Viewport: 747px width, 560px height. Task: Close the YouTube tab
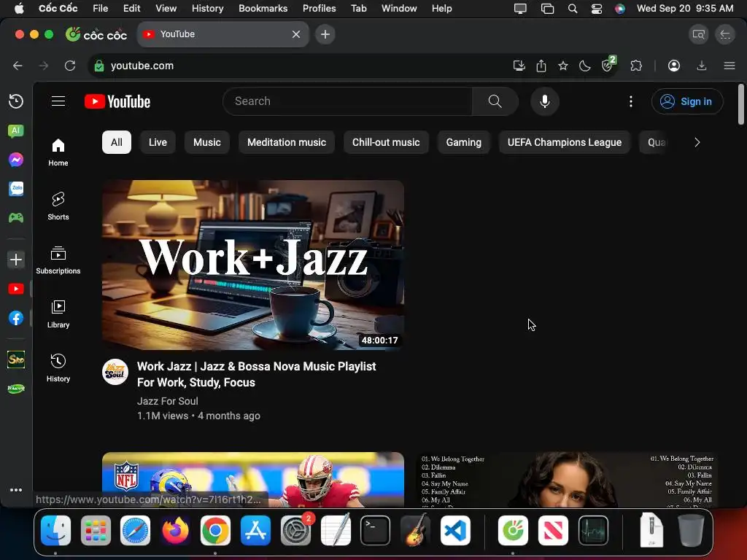[296, 34]
